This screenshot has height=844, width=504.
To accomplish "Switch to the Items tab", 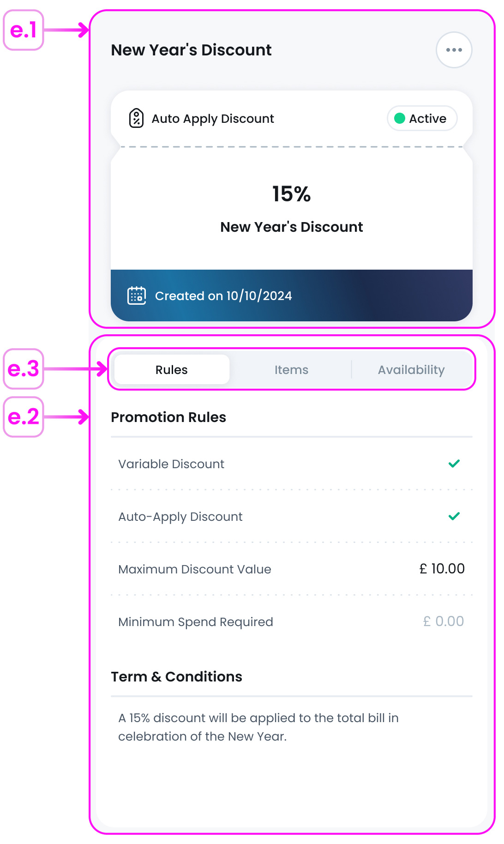I will tap(291, 370).
